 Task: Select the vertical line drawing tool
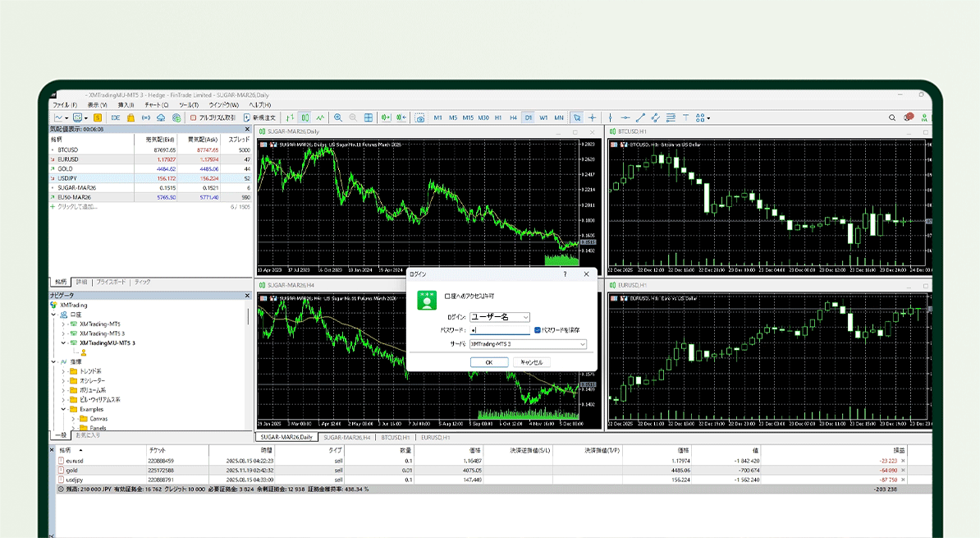click(610, 117)
